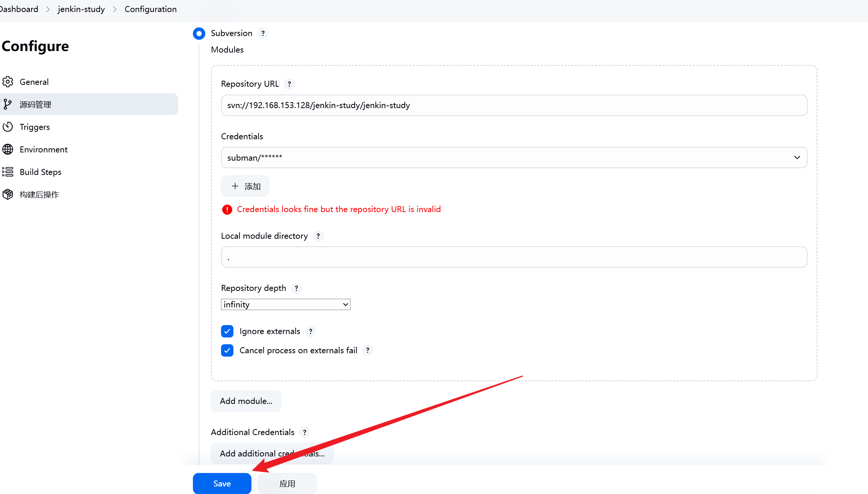Screen dimensions: 868x494
Task: Open help for Additional Credentials
Action: [x=305, y=432]
